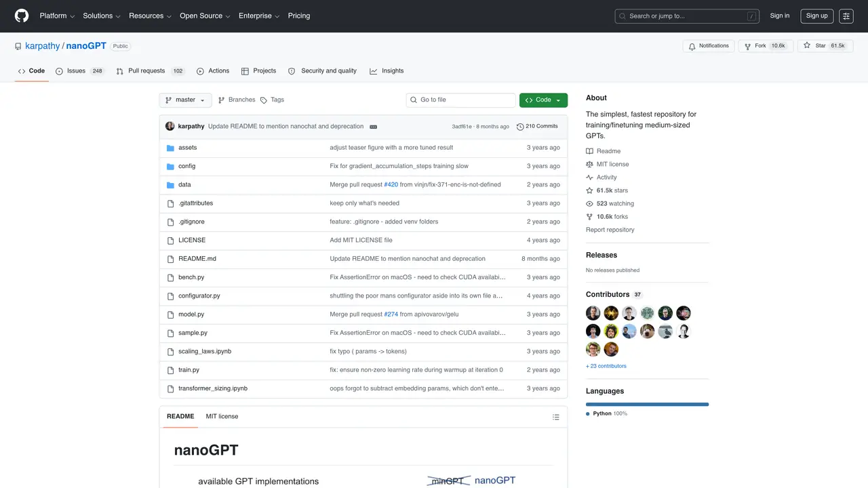This screenshot has height=488, width=868.
Task: Open the 3adf61e commit hash link
Action: (462, 127)
